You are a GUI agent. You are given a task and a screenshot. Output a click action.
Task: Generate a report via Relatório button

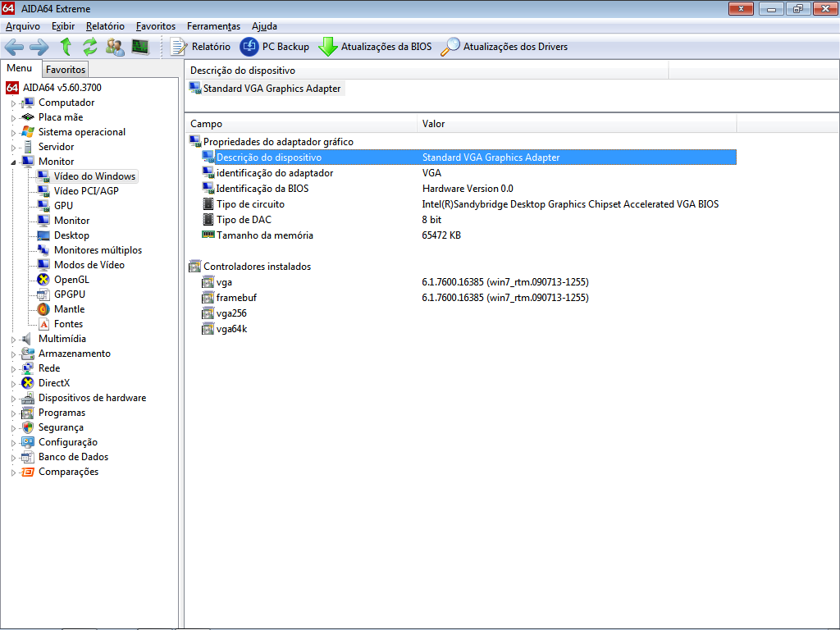click(200, 47)
